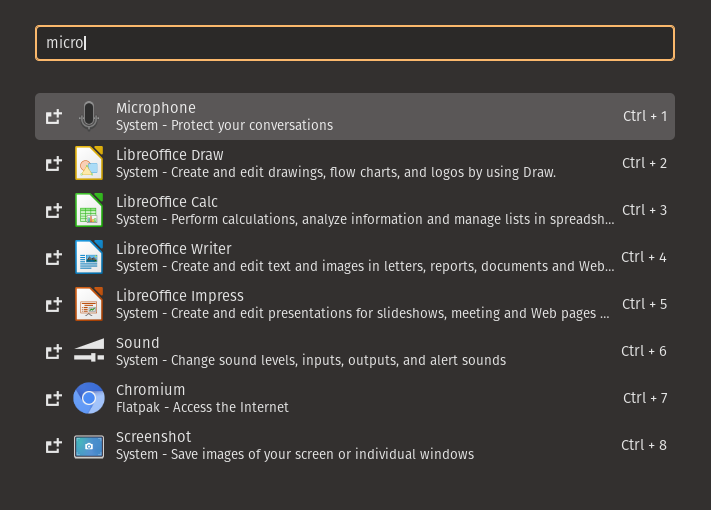Select the "LibreOffice Draw" result title
The width and height of the screenshot is (711, 510).
coord(170,155)
